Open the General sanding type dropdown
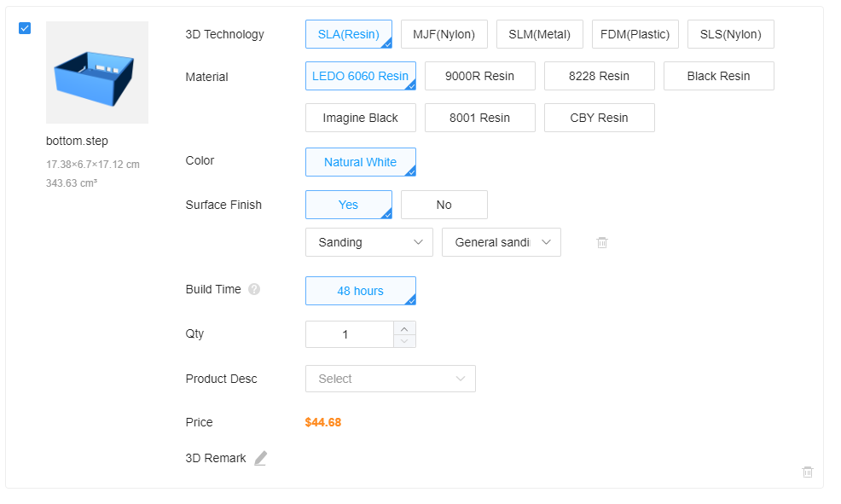The height and width of the screenshot is (504, 841). click(502, 242)
